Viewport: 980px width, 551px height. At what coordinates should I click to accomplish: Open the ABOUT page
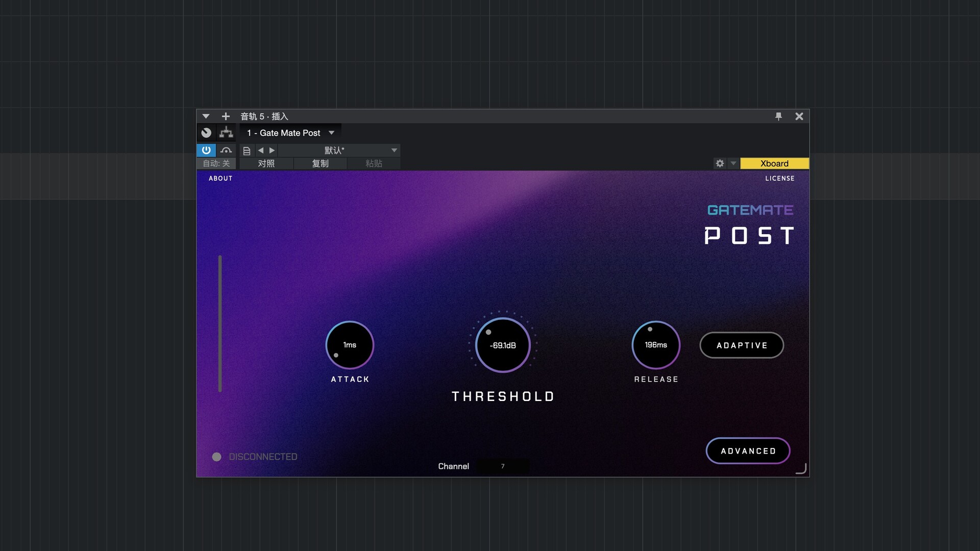(220, 179)
